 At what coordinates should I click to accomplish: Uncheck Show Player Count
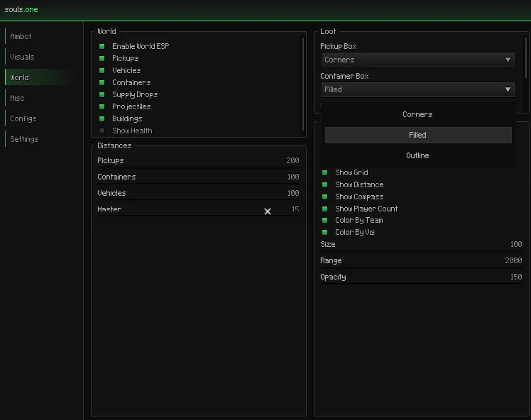(x=324, y=209)
